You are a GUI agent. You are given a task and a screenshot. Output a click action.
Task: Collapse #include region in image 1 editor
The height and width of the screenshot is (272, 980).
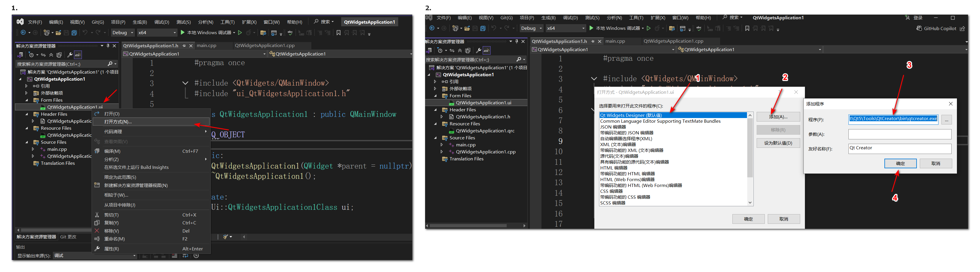click(x=185, y=83)
